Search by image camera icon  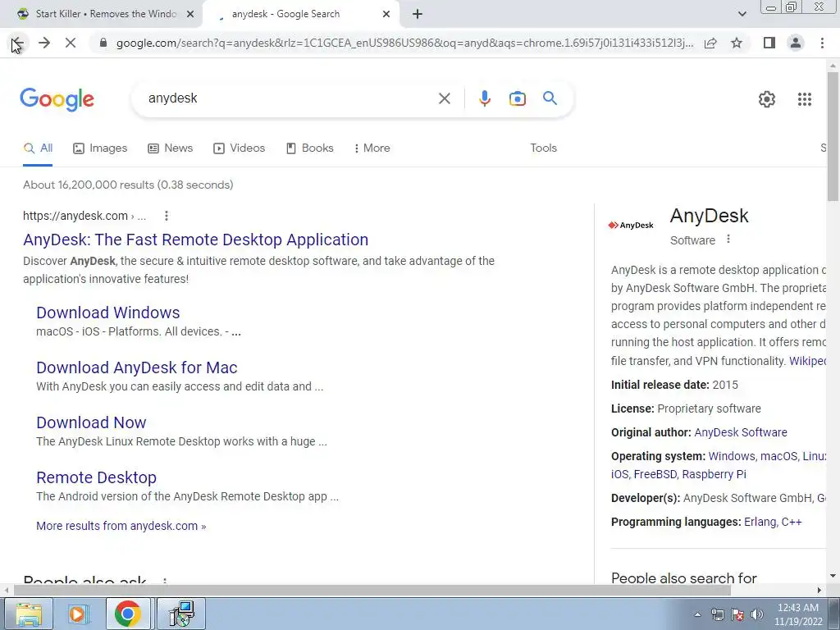tap(517, 98)
